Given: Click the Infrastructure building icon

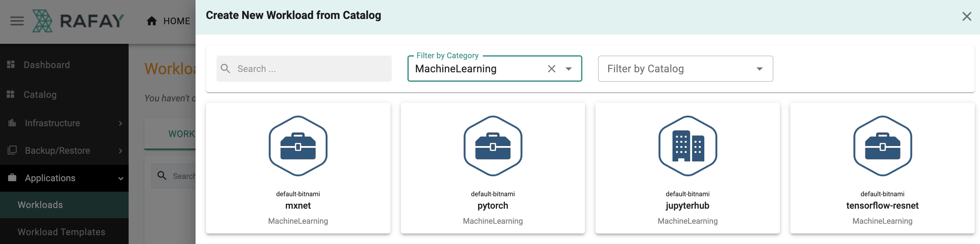Looking at the screenshot, I should (x=12, y=123).
